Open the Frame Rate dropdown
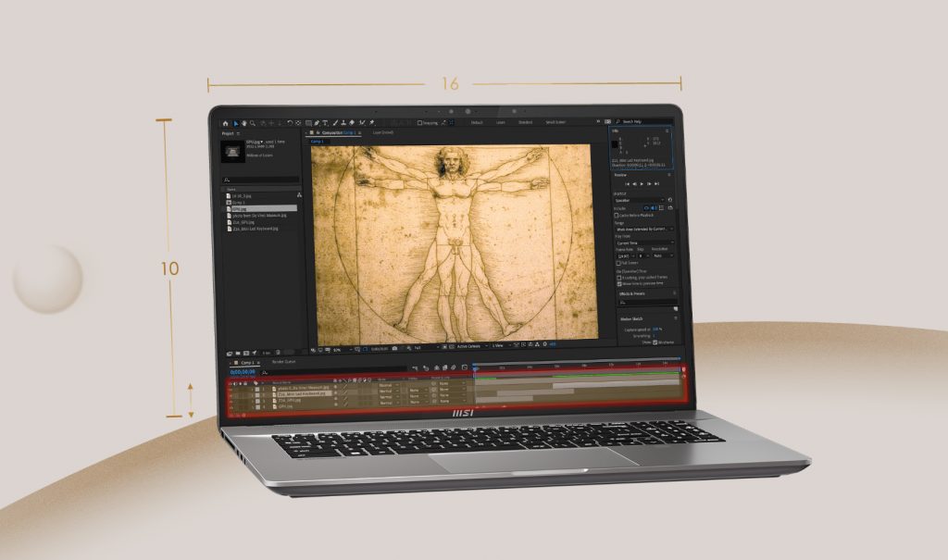 point(627,255)
